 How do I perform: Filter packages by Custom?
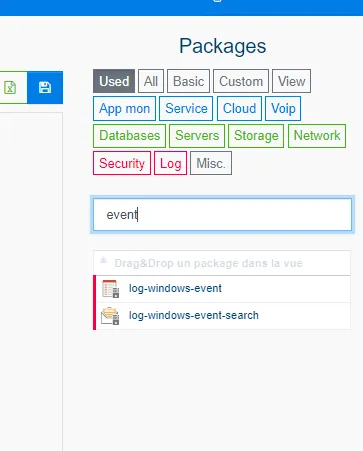tap(241, 81)
